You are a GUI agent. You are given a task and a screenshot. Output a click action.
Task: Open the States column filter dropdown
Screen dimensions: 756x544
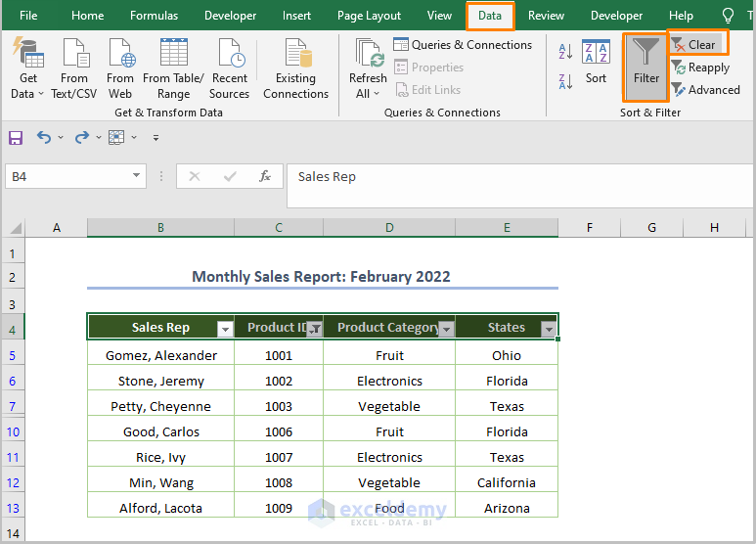[x=548, y=329]
